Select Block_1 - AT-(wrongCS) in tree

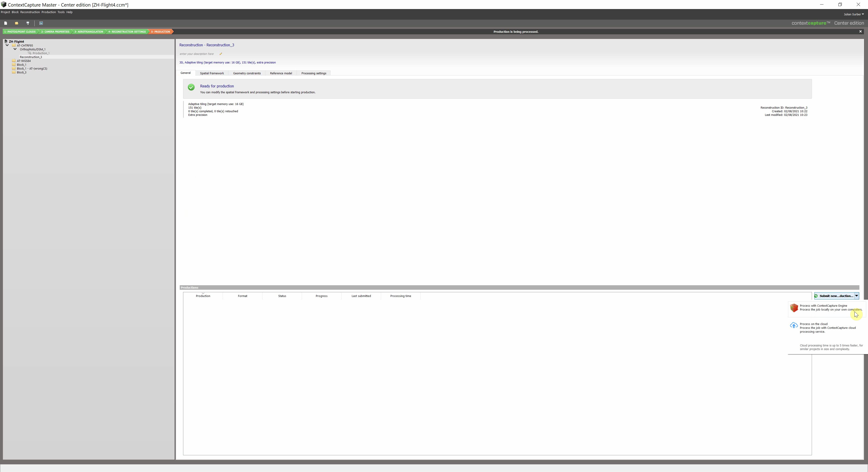coord(32,69)
